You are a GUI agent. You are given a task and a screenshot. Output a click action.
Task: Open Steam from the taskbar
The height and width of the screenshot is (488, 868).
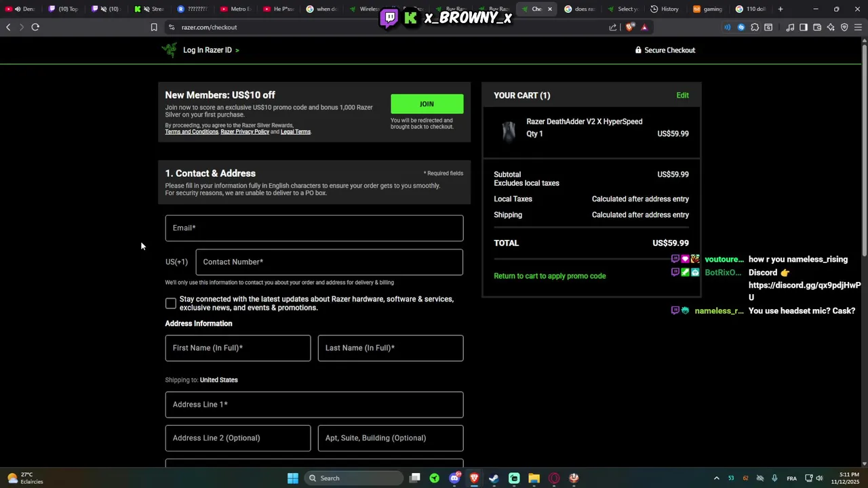494,478
